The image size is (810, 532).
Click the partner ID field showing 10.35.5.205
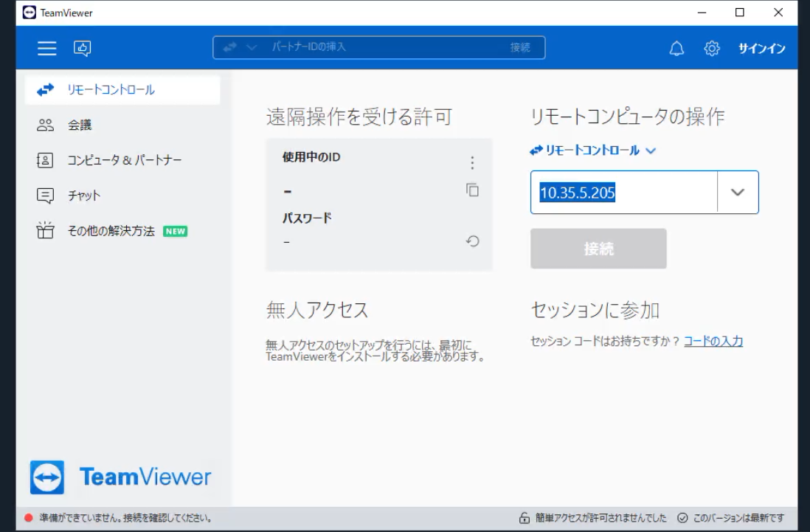pyautogui.click(x=623, y=193)
